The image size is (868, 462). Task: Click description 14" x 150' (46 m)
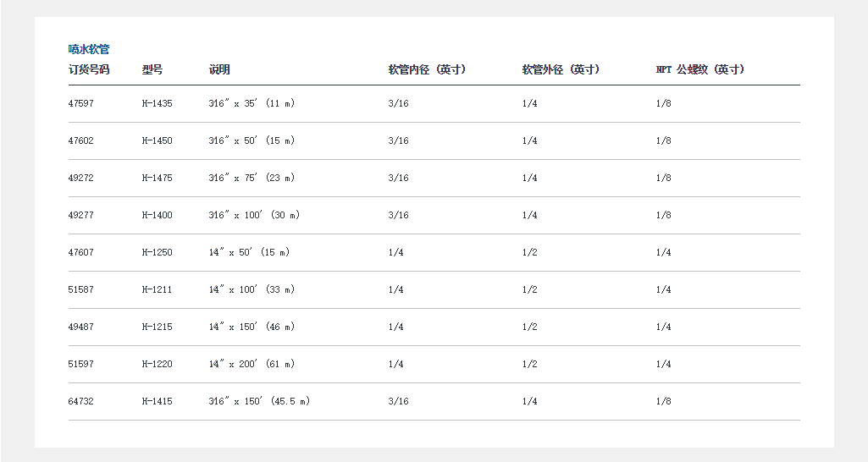point(252,327)
